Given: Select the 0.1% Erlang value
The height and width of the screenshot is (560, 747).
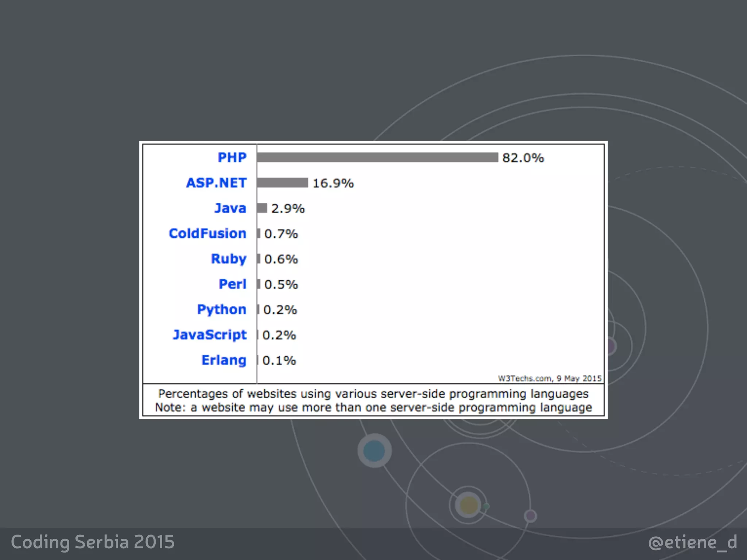Looking at the screenshot, I should (x=279, y=361).
